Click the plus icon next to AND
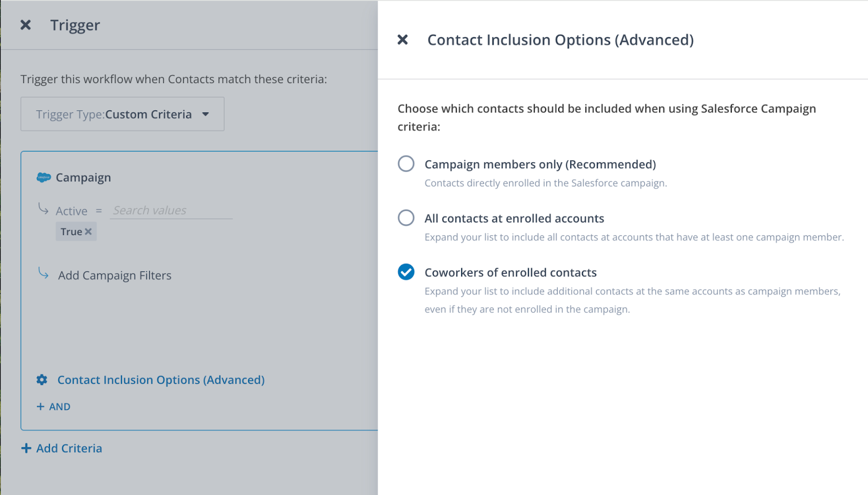Image resolution: width=868 pixels, height=495 pixels. [41, 407]
